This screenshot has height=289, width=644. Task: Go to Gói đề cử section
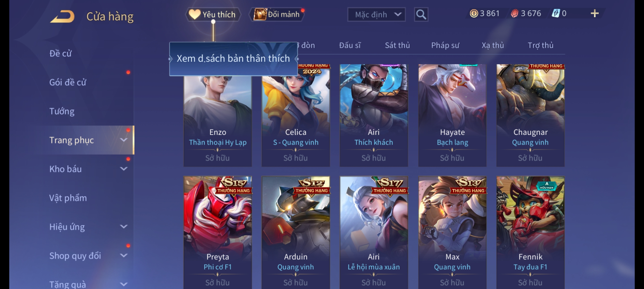coord(68,82)
